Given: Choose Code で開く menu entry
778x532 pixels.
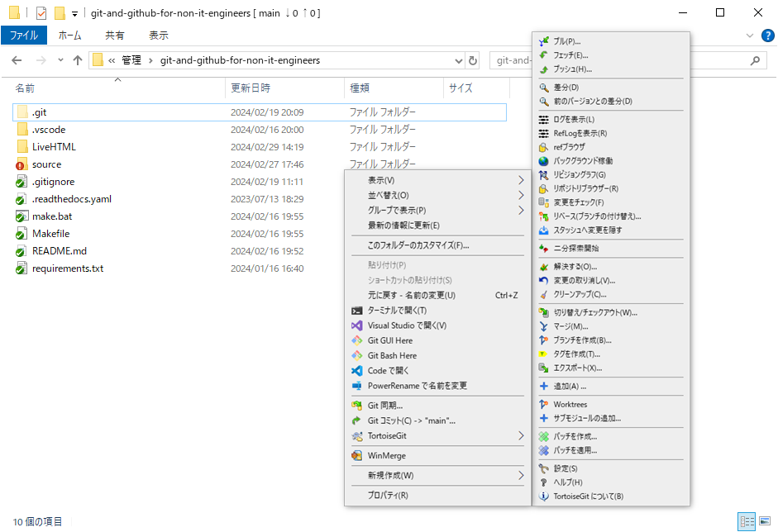Looking at the screenshot, I should click(x=437, y=371).
